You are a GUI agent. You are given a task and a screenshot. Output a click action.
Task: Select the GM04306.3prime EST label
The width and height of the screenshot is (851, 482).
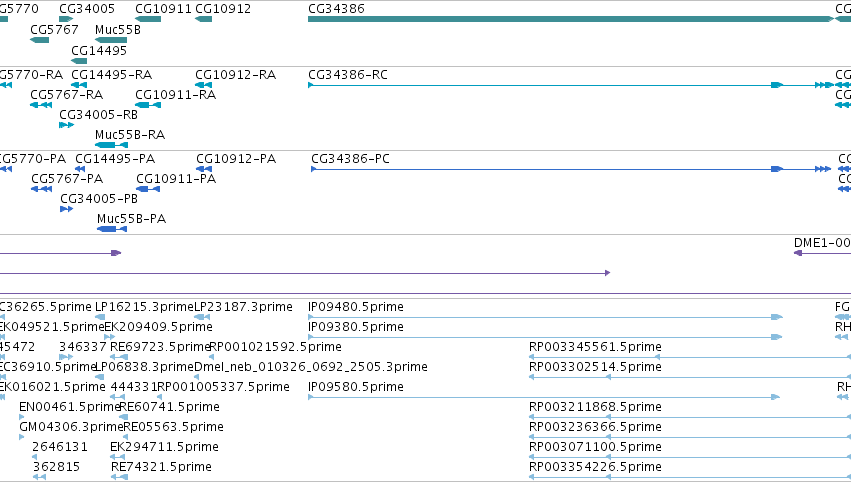[71, 427]
